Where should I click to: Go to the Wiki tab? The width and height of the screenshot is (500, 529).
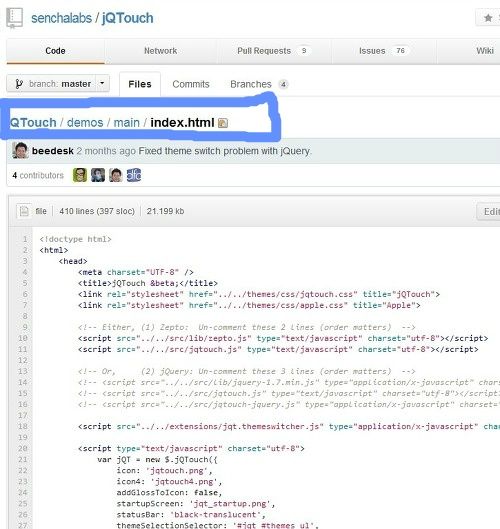[x=485, y=51]
